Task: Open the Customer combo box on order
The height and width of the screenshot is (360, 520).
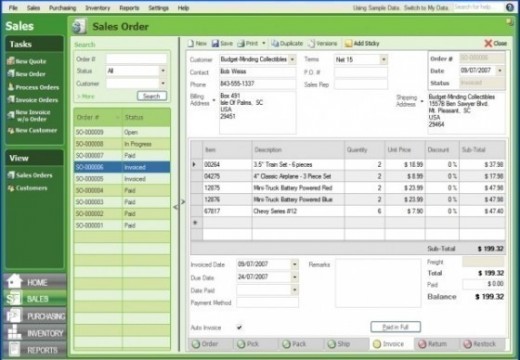Action: 292,59
